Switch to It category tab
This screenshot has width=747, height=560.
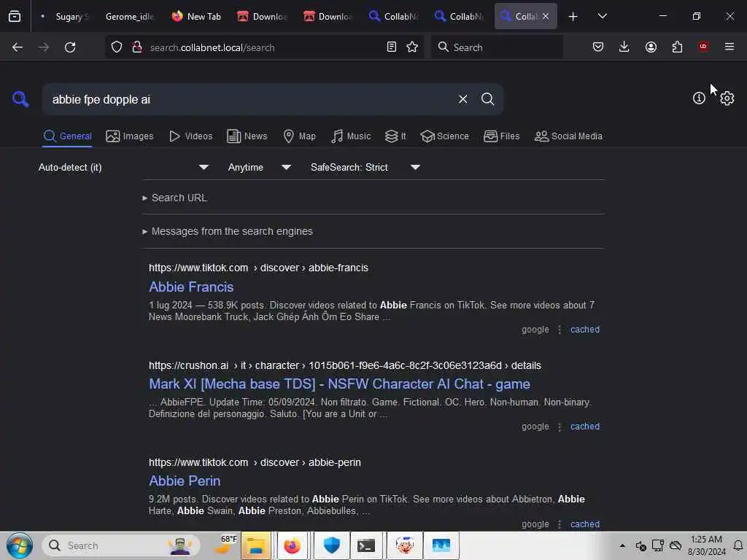click(395, 136)
